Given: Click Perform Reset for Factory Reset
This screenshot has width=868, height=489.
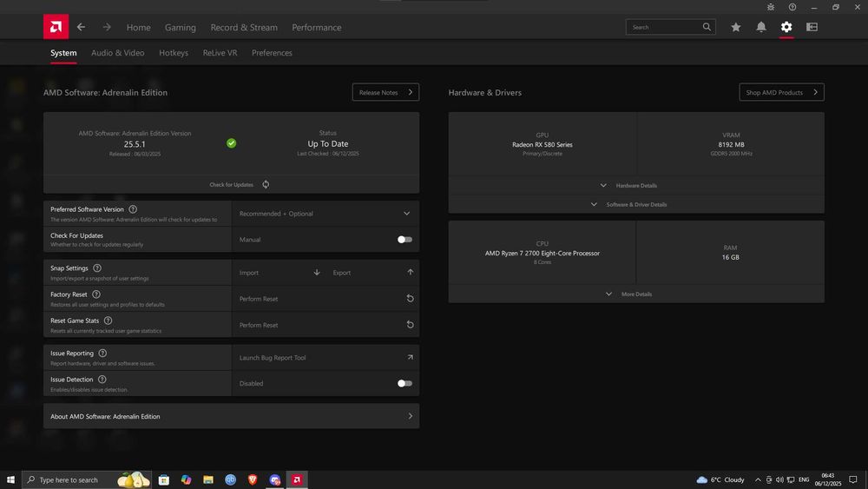Looking at the screenshot, I should (x=325, y=299).
